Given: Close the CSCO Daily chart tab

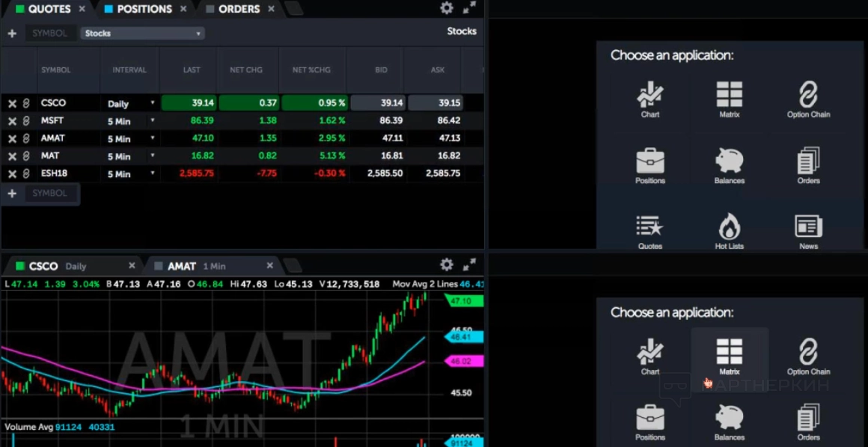Looking at the screenshot, I should (x=132, y=265).
